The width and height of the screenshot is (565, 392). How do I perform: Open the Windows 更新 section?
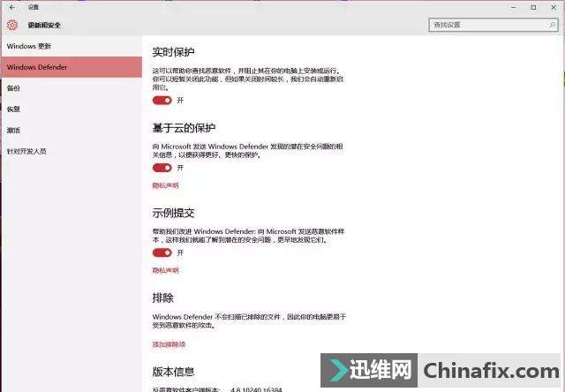[72, 46]
